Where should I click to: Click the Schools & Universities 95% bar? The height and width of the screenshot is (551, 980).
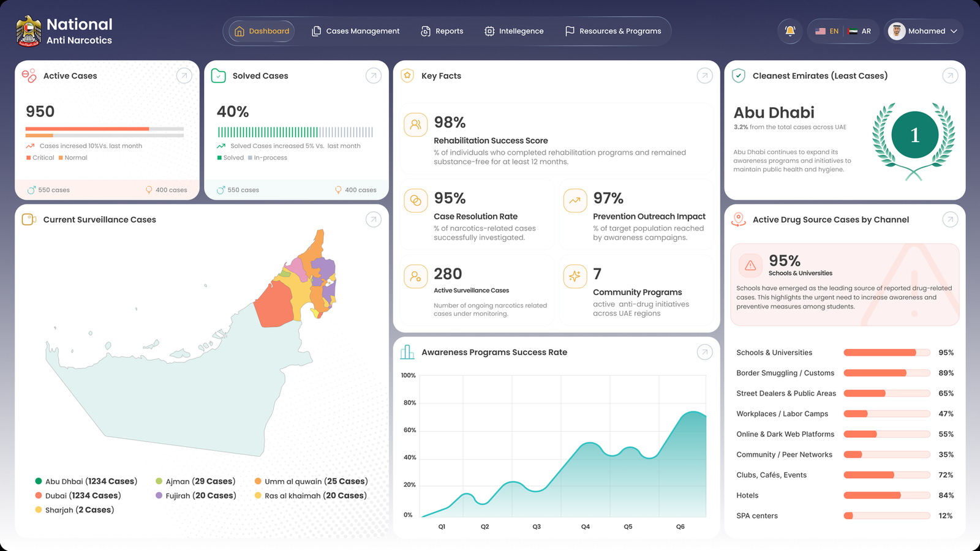click(887, 353)
